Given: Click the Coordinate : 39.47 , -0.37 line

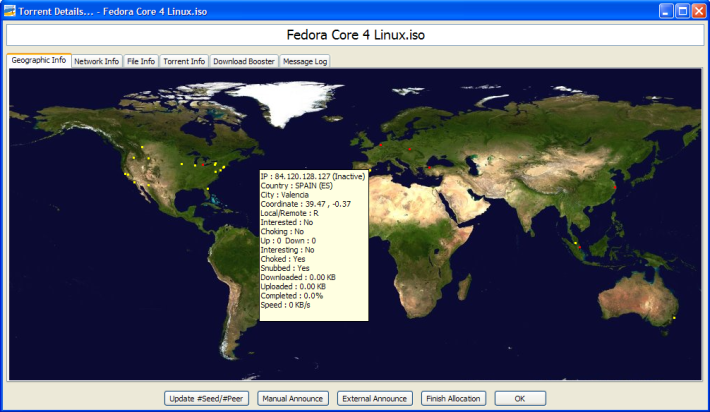Looking at the screenshot, I should (x=306, y=204).
